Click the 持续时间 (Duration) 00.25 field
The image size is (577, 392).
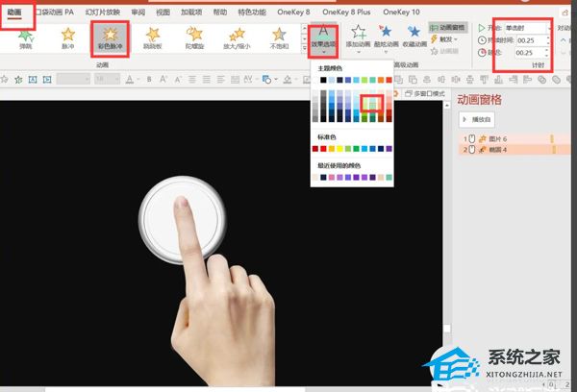(x=531, y=40)
